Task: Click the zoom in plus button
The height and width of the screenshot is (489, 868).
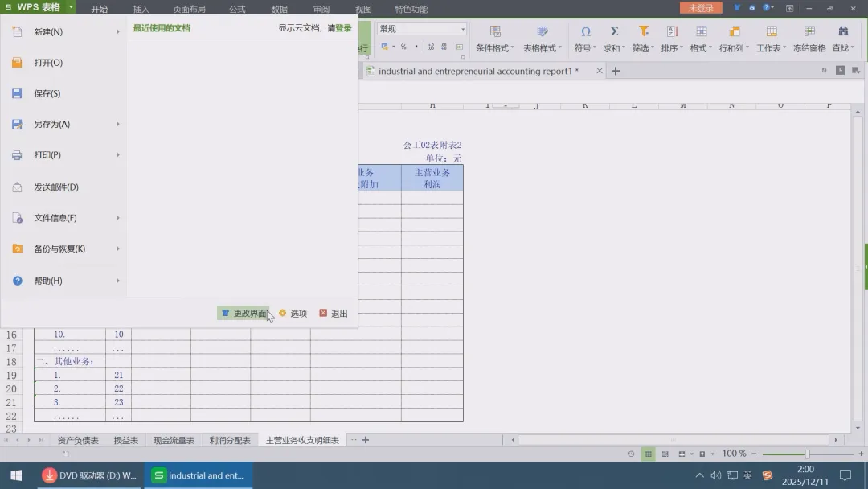Action: pos(861,454)
